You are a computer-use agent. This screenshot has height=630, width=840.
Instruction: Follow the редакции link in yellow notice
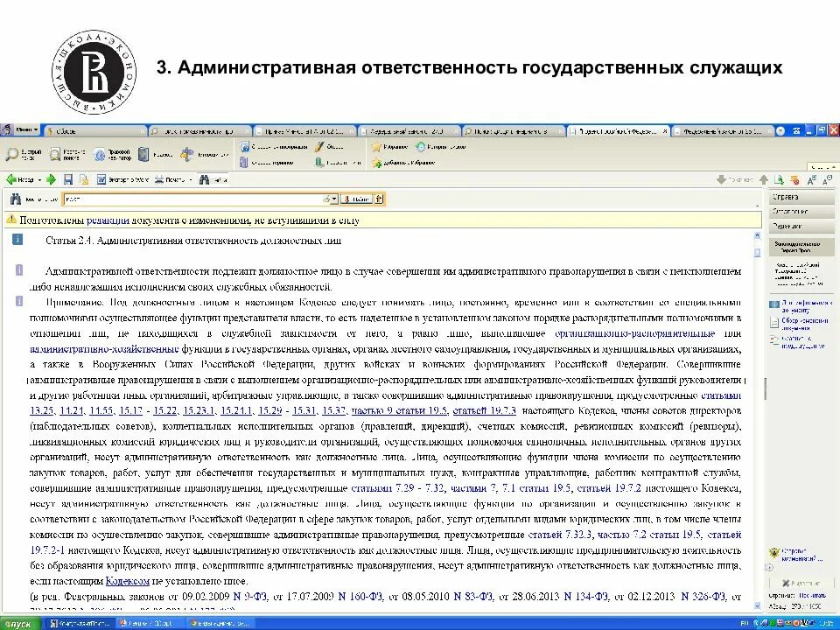point(108,220)
